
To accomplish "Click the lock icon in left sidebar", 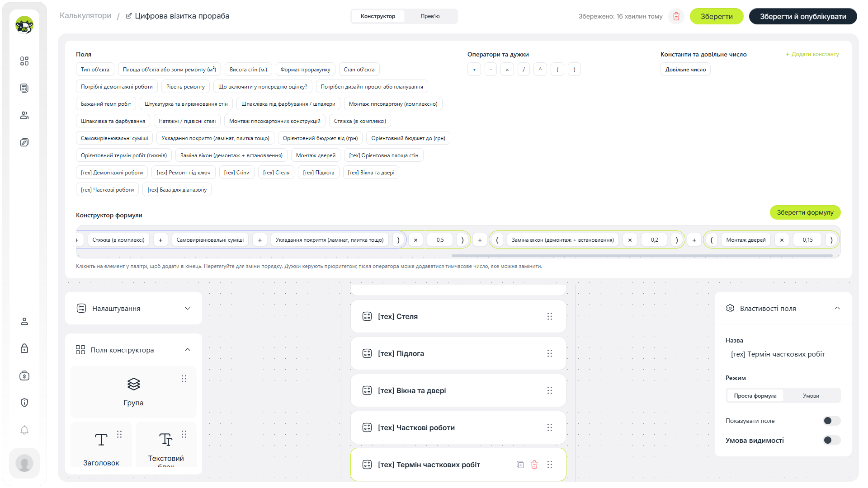I will (24, 348).
